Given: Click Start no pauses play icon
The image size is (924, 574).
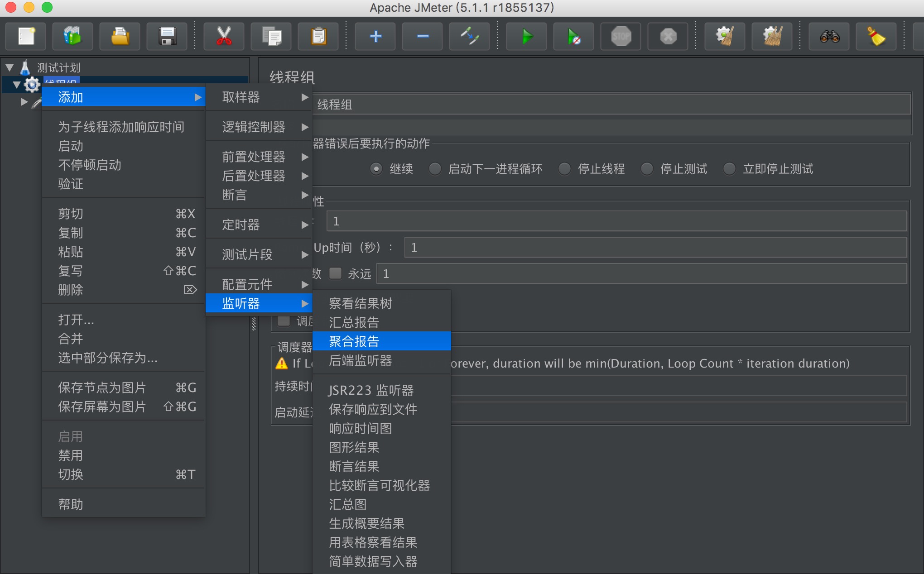Looking at the screenshot, I should [573, 36].
